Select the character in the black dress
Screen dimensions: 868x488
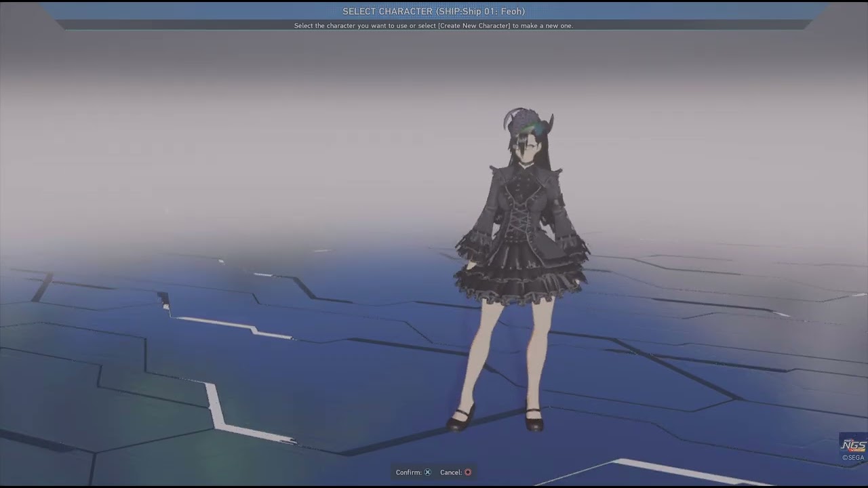[521, 271]
